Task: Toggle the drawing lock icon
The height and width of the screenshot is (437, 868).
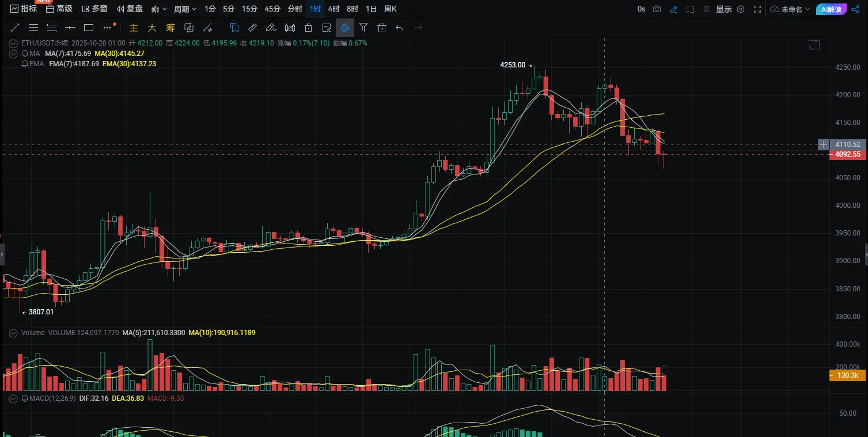Action: click(x=308, y=28)
